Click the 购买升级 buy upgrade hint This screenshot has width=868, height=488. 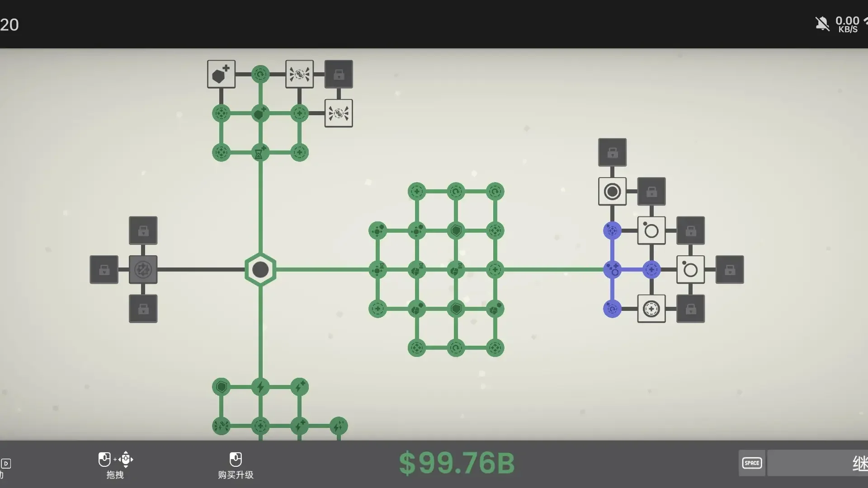[x=236, y=465]
